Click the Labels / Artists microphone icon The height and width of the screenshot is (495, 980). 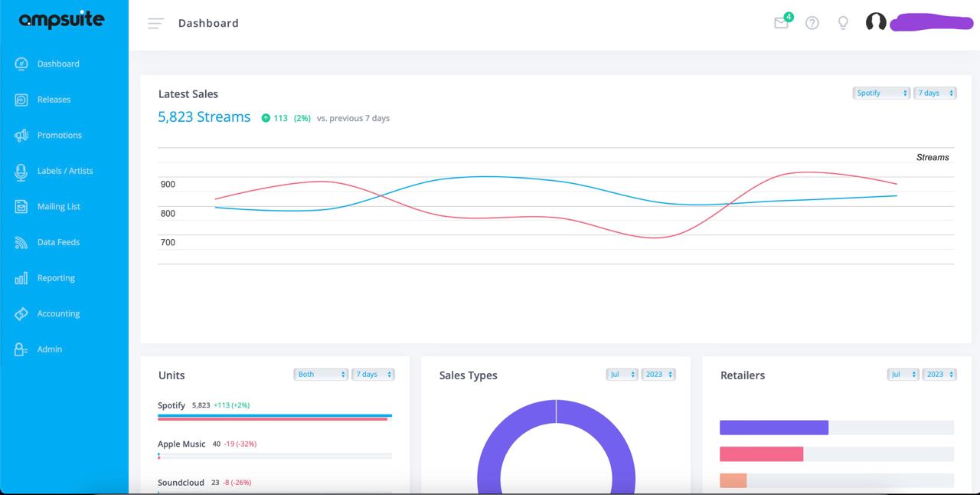coord(21,172)
